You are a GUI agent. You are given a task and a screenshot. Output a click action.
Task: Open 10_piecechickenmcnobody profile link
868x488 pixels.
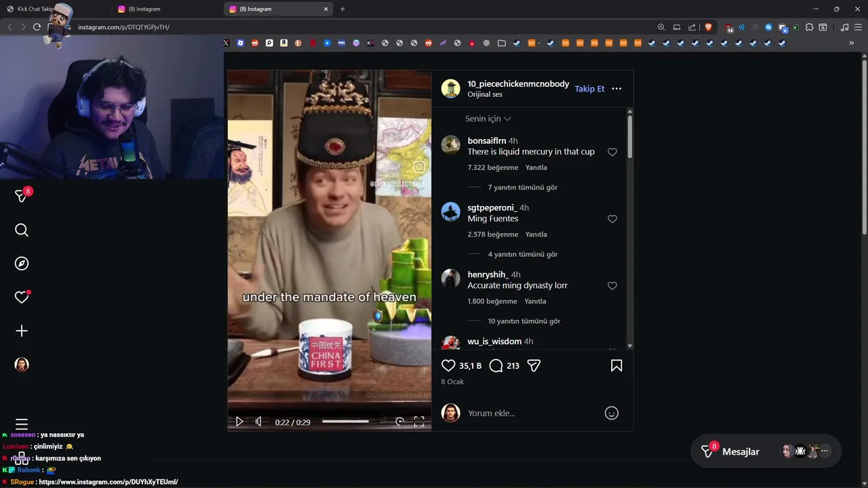point(518,84)
